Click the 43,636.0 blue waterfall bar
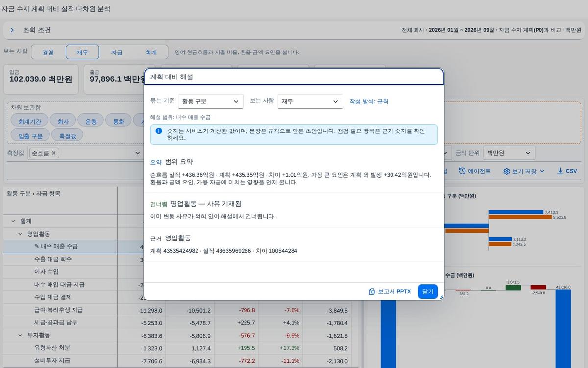This screenshot has height=368, width=588. tap(563, 328)
